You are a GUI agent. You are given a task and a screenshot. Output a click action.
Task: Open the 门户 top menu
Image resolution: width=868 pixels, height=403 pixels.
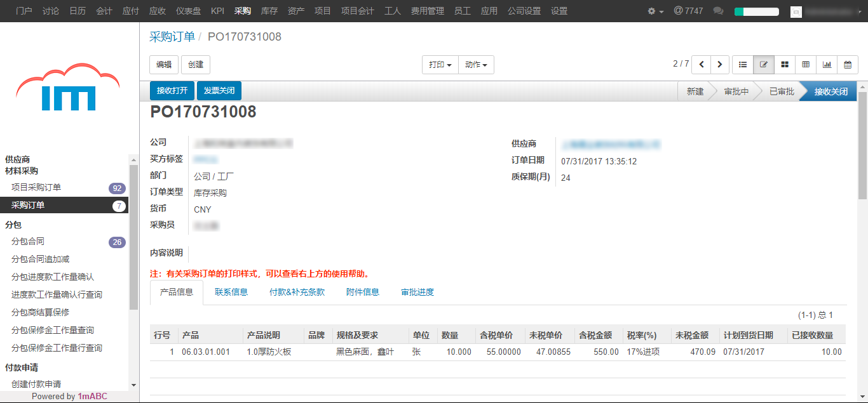tap(24, 11)
